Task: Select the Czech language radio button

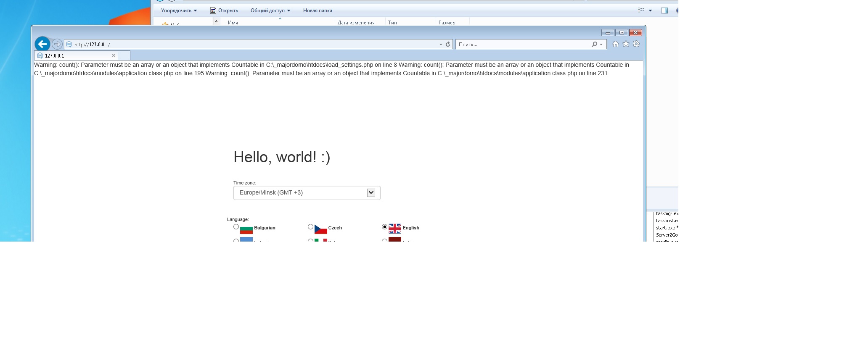Action: click(x=310, y=227)
